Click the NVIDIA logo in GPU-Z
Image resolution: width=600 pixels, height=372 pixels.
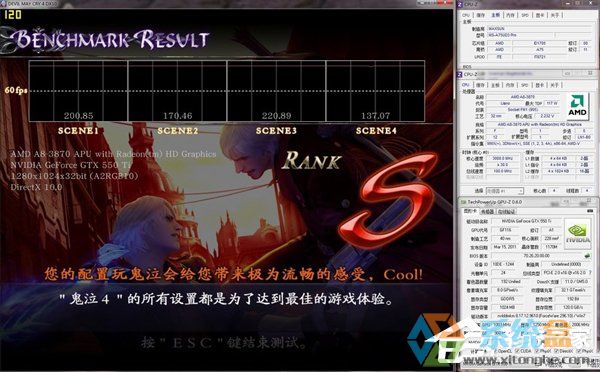[577, 233]
